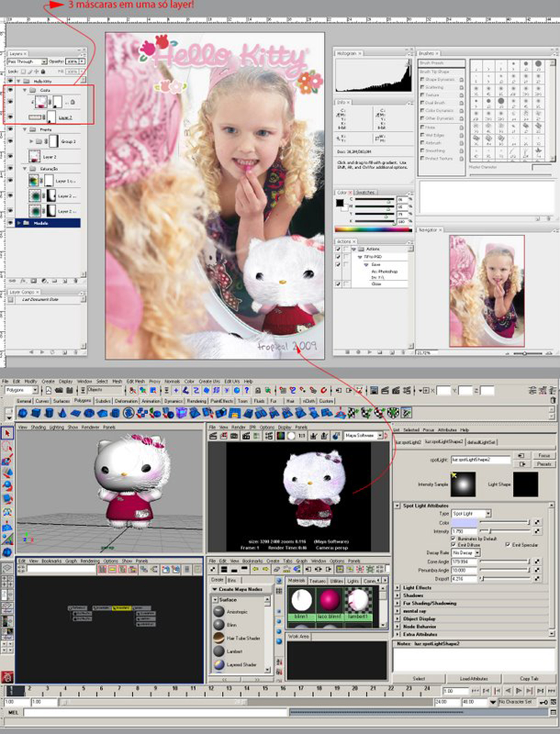Expand the Shadows section
The height and width of the screenshot is (734, 560).
397,595
